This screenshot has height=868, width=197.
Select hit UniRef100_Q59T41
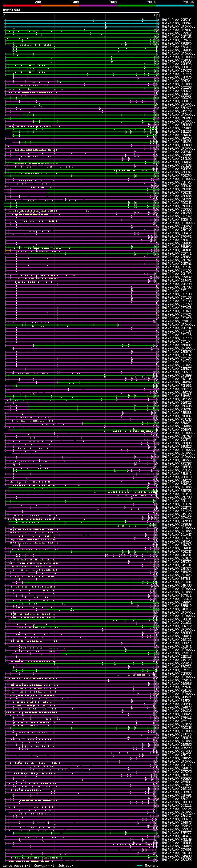click(x=177, y=254)
